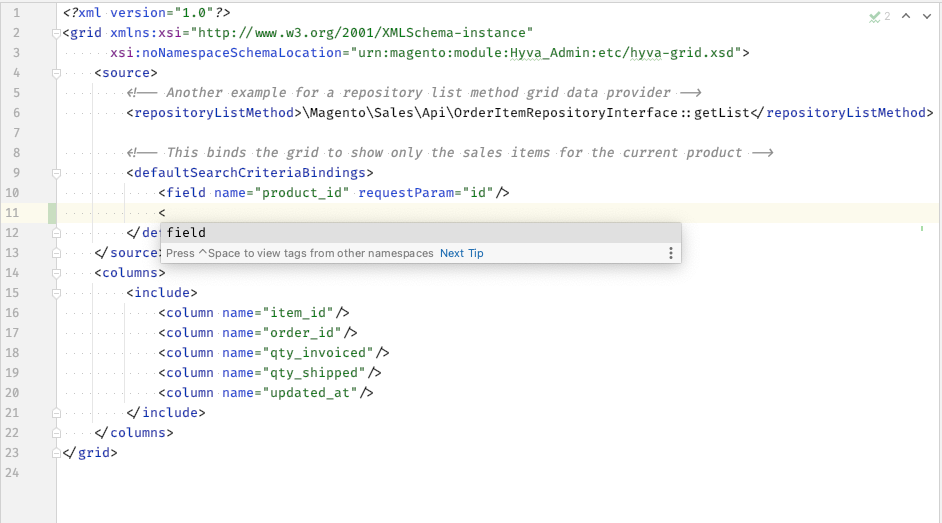
Task: Place cursor after '<' on line 11
Action: coord(166,213)
